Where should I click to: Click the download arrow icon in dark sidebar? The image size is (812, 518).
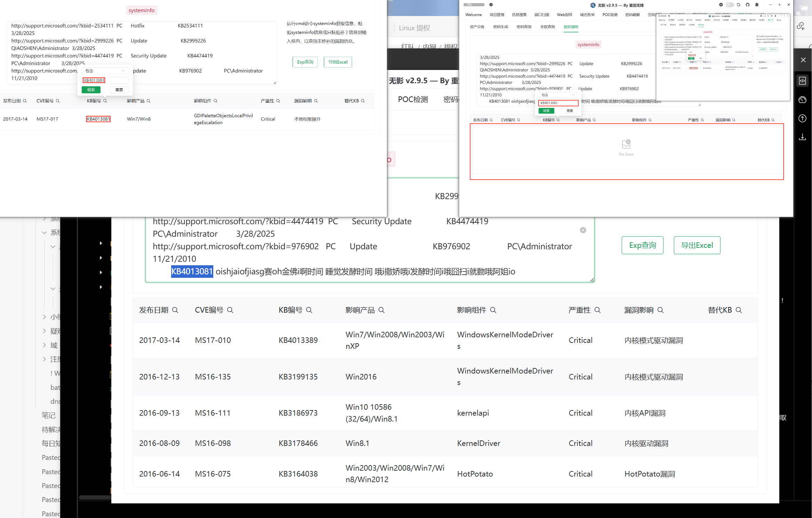pos(802,137)
